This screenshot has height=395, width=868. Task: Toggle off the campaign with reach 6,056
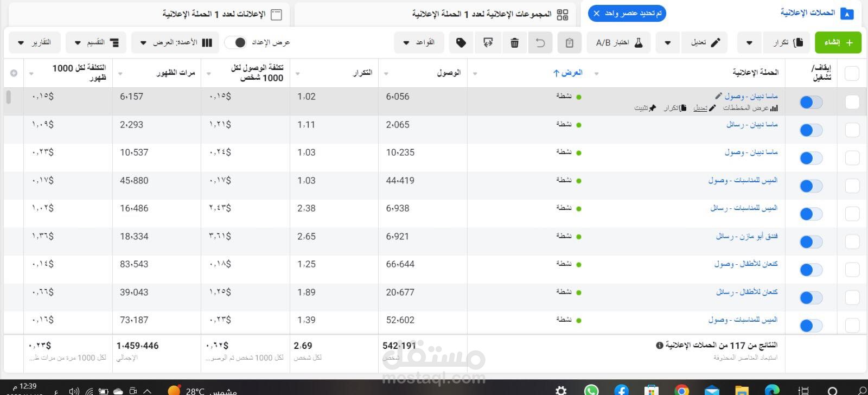click(x=811, y=102)
